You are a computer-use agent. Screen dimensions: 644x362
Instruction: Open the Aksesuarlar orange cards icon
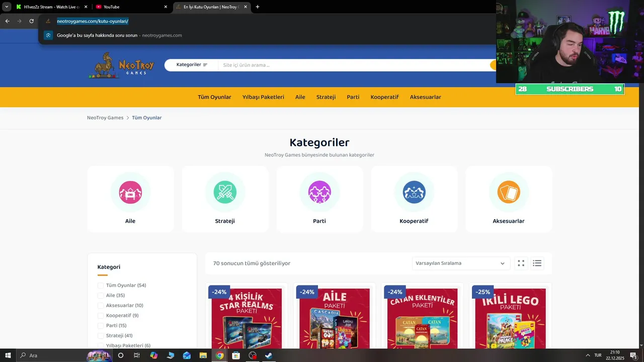pyautogui.click(x=509, y=192)
